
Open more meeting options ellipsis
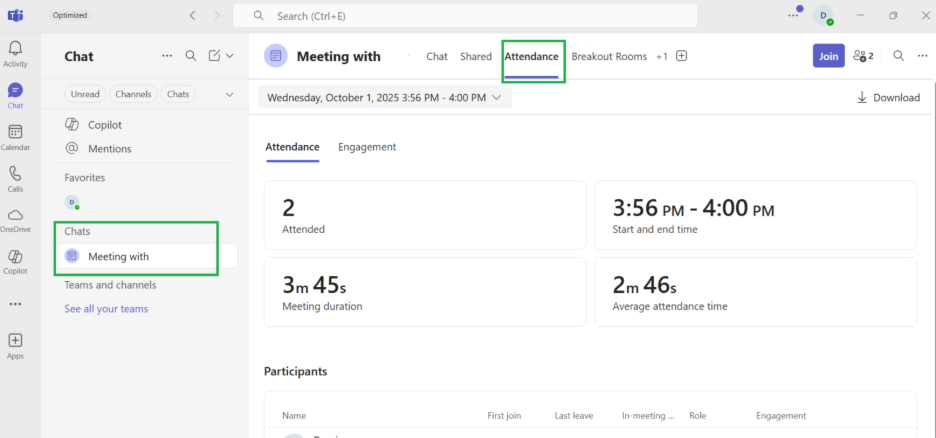[x=922, y=56]
